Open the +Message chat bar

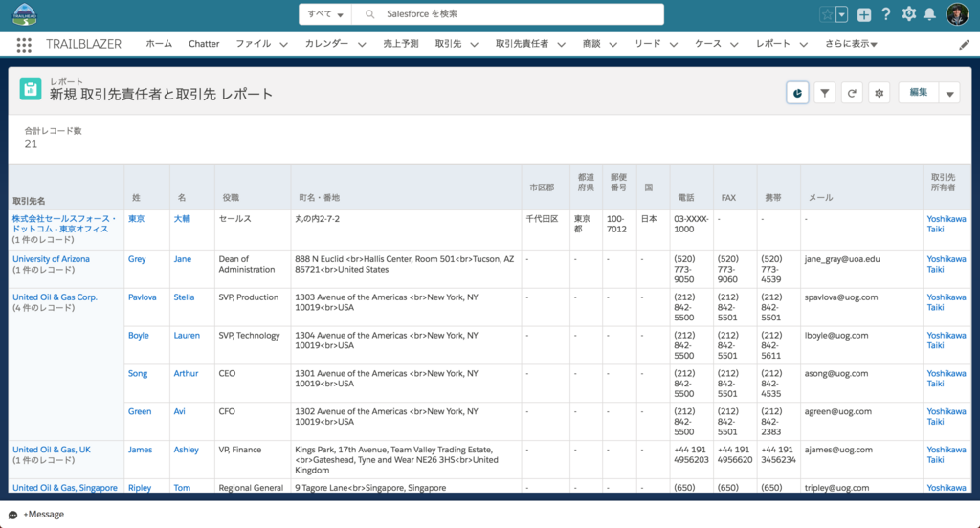36,515
